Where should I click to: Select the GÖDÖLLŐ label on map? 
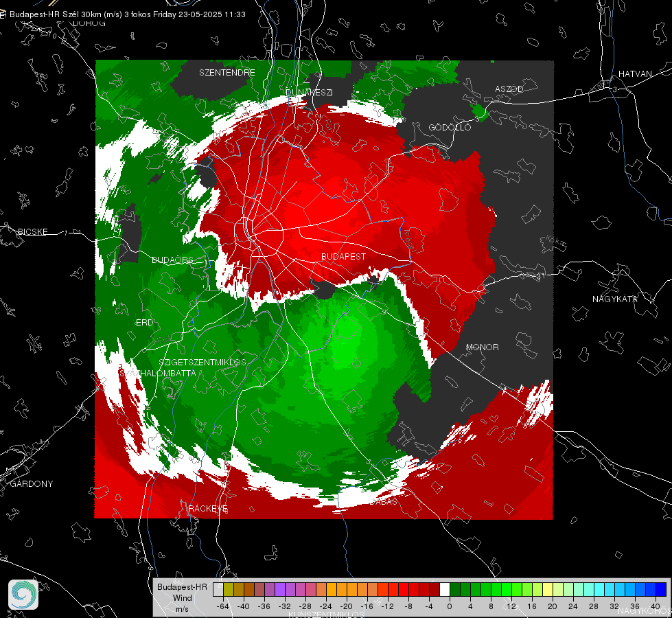click(x=450, y=127)
